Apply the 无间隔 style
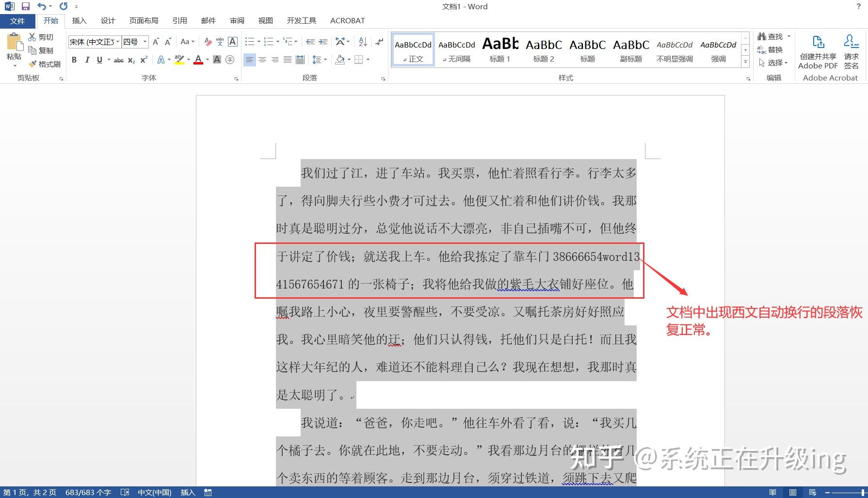This screenshot has width=868, height=498. click(457, 50)
